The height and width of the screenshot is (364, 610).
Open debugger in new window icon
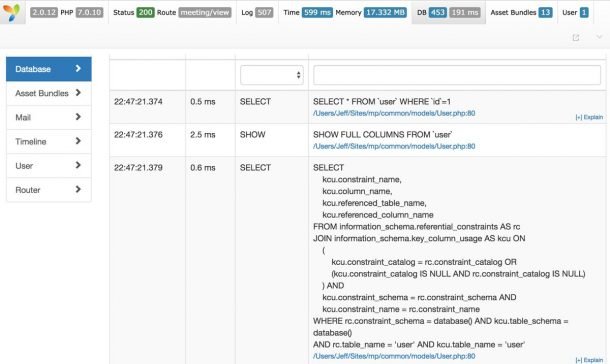tap(576, 37)
